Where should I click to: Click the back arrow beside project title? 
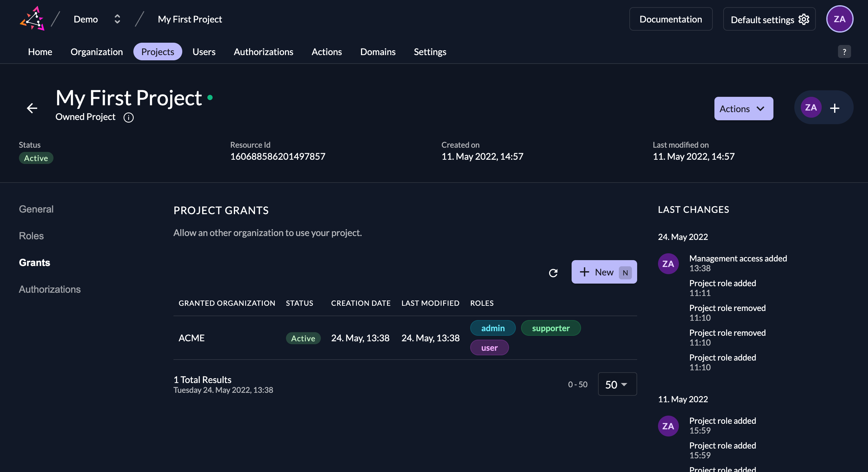click(32, 108)
